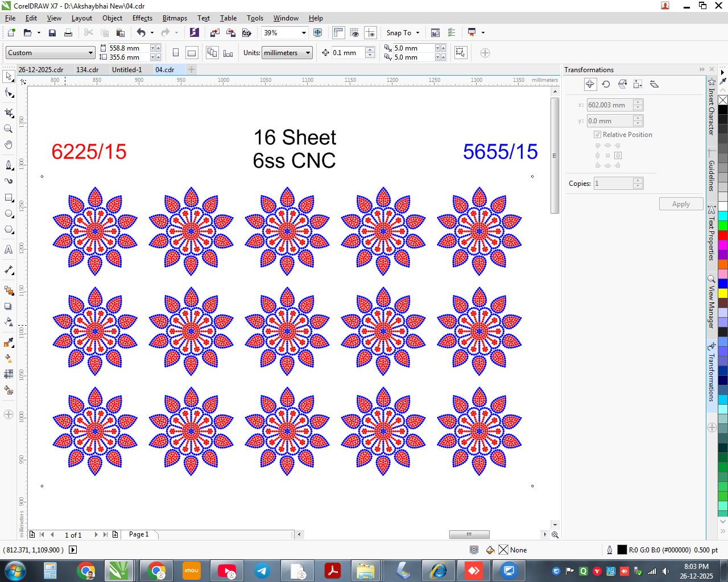This screenshot has width=728, height=582.
Task: Select the Shape tool in toolbox
Action: (9, 93)
